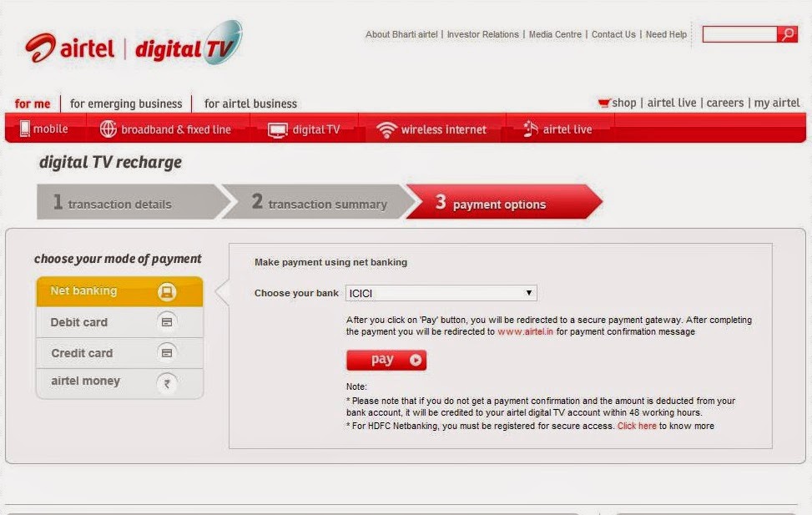
Task: Open the mobile menu item
Action: pos(44,129)
